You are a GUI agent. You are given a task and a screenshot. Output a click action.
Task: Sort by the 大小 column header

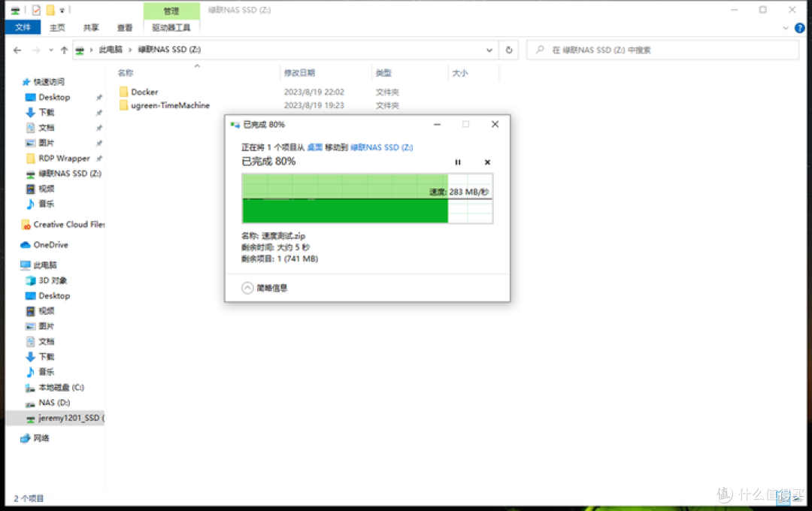(460, 73)
